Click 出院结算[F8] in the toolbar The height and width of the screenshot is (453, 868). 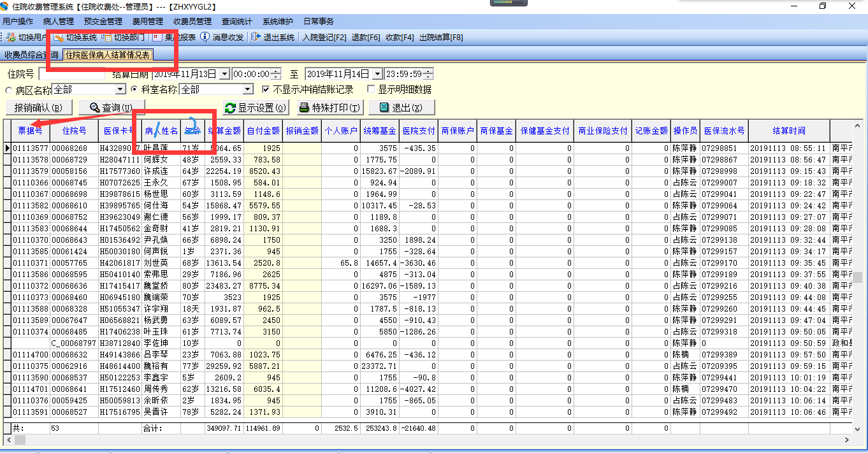pos(441,38)
